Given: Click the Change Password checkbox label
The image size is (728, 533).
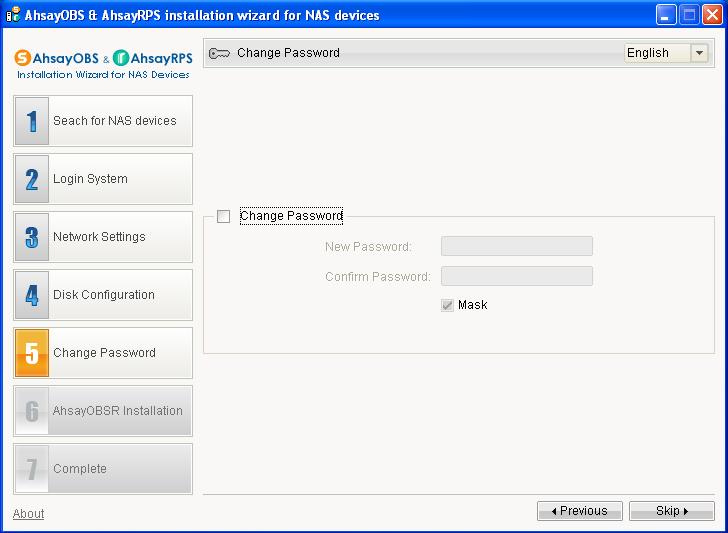Looking at the screenshot, I should [291, 216].
